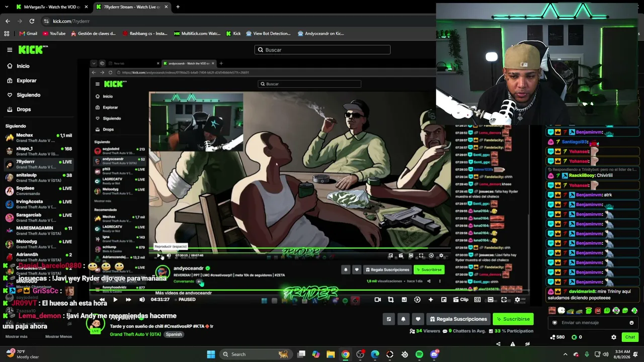Open the Grand Theft Auto V (GTA) category
Image resolution: width=644 pixels, height=362 pixels.
tap(135, 334)
